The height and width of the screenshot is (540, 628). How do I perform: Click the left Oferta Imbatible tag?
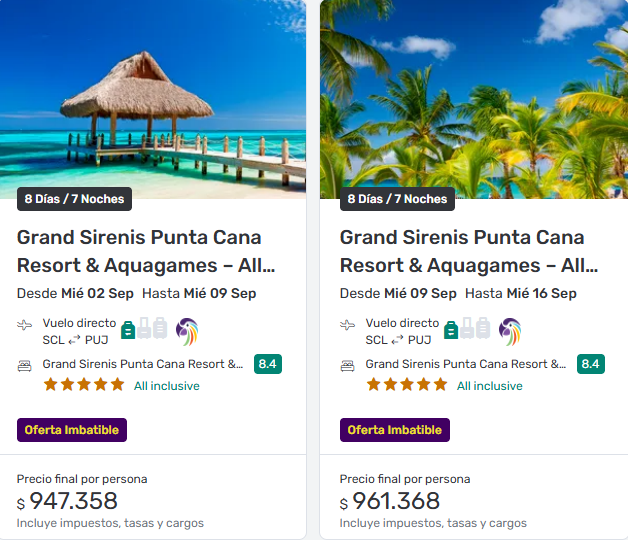click(x=72, y=430)
